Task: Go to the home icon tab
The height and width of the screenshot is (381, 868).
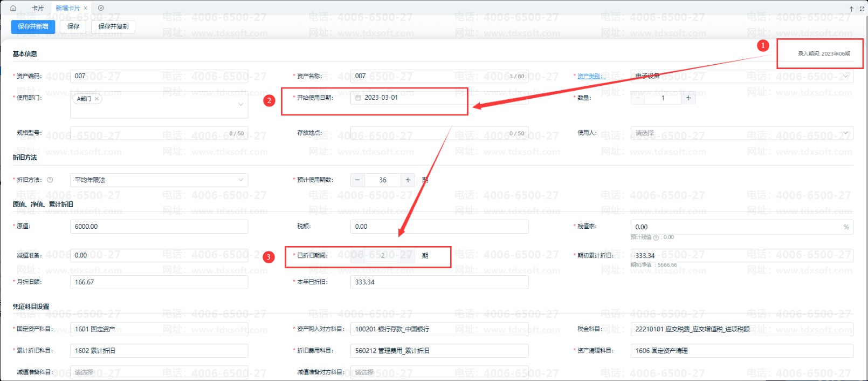Action: [x=13, y=8]
